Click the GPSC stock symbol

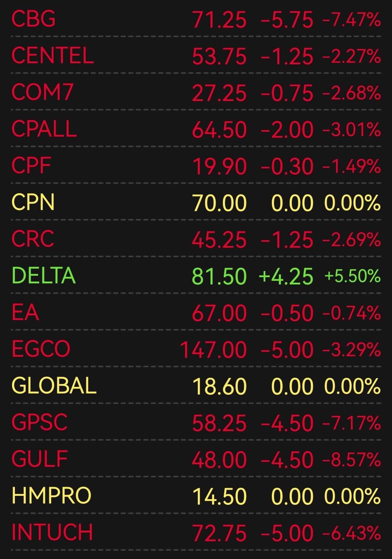pyautogui.click(x=40, y=422)
